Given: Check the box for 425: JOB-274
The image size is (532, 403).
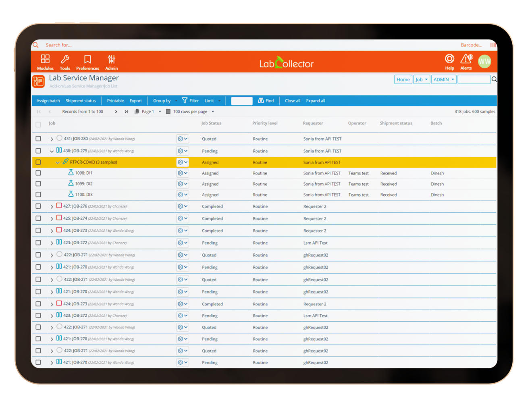Looking at the screenshot, I should 38,218.
